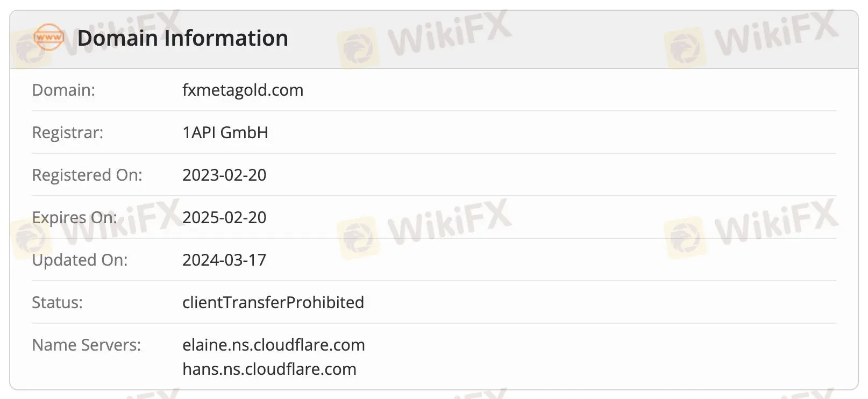Viewport: 868px width, 399px height.
Task: Click the Expires On: label
Action: click(x=74, y=217)
